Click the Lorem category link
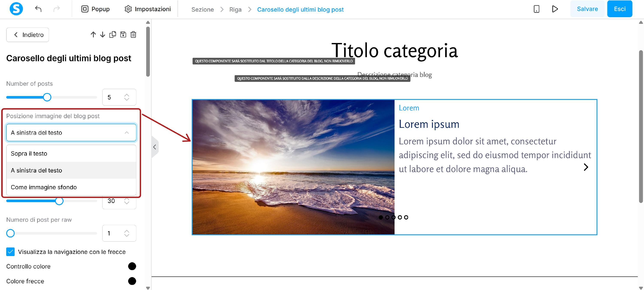644x290 pixels. click(409, 108)
